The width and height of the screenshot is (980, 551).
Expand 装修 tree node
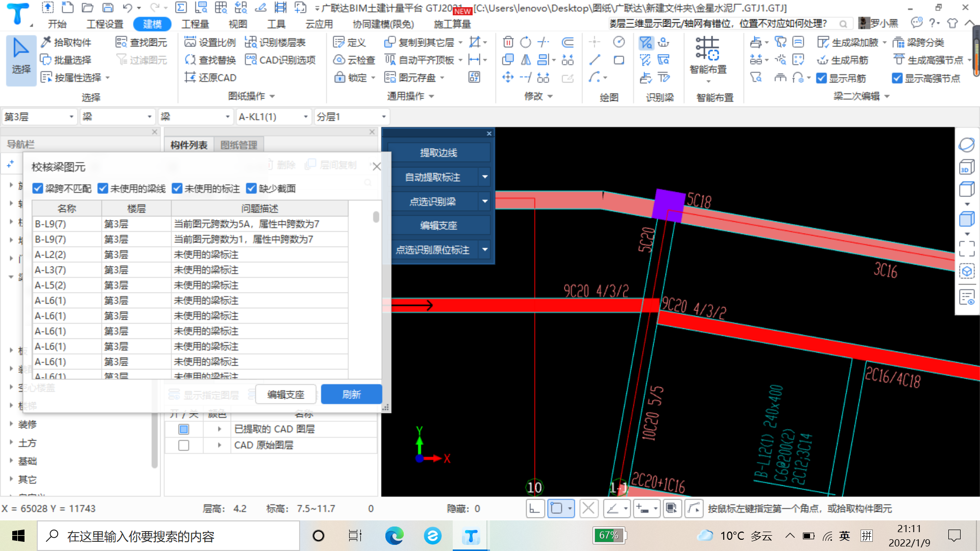[11, 424]
